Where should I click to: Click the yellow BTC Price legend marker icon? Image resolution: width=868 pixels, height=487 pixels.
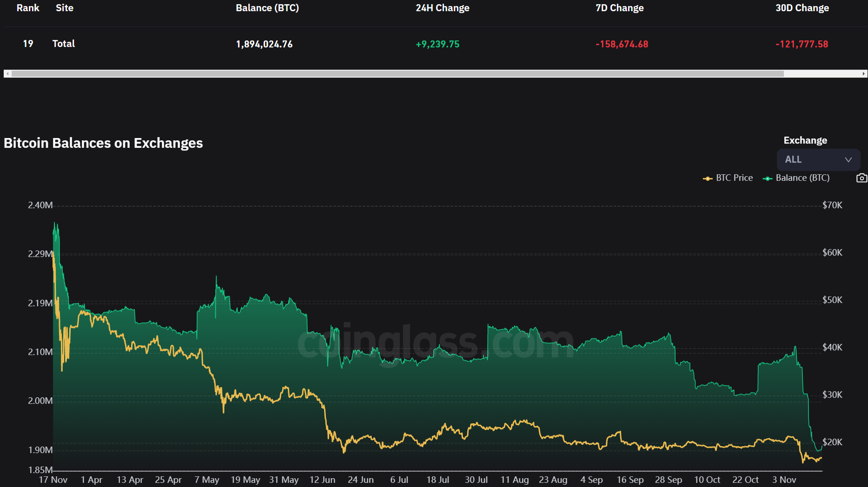click(x=707, y=178)
